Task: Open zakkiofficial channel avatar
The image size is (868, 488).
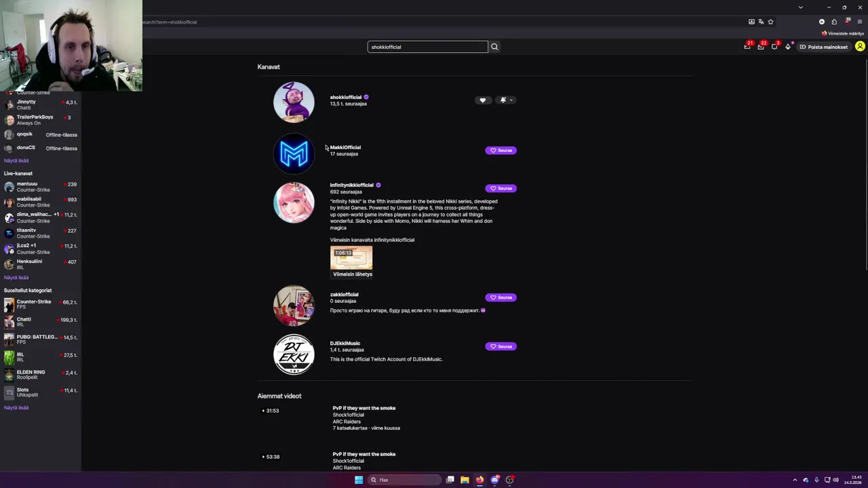Action: pyautogui.click(x=294, y=306)
